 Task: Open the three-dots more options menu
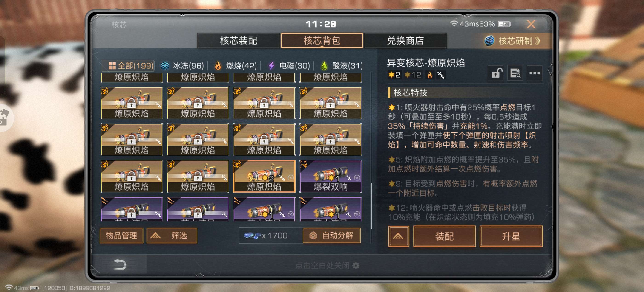click(x=535, y=73)
